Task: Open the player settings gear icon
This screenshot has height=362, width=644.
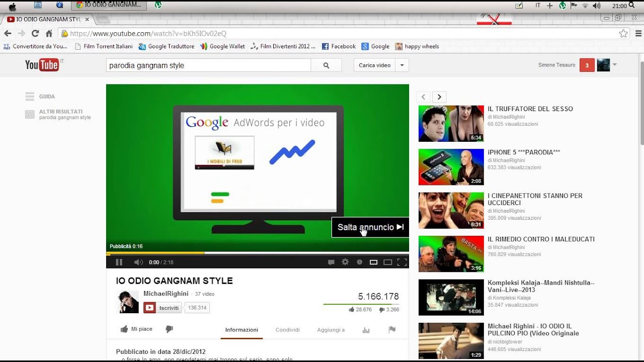Action: (x=345, y=262)
